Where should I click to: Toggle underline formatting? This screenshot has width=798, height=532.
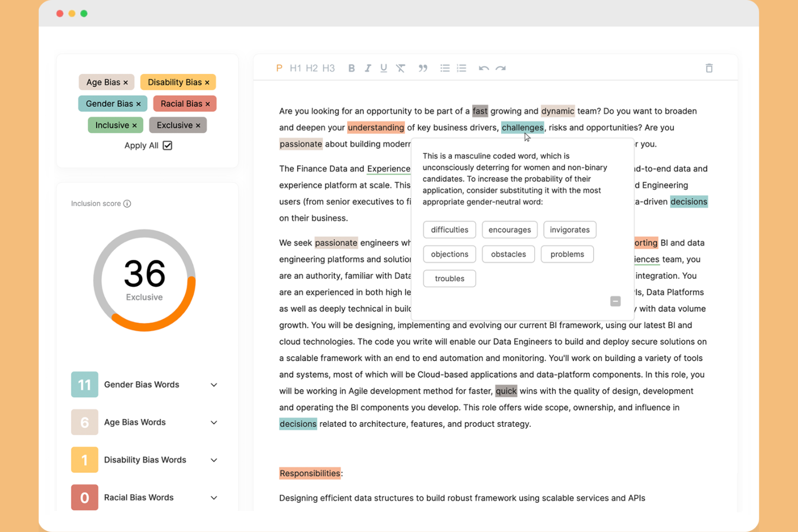coord(383,68)
